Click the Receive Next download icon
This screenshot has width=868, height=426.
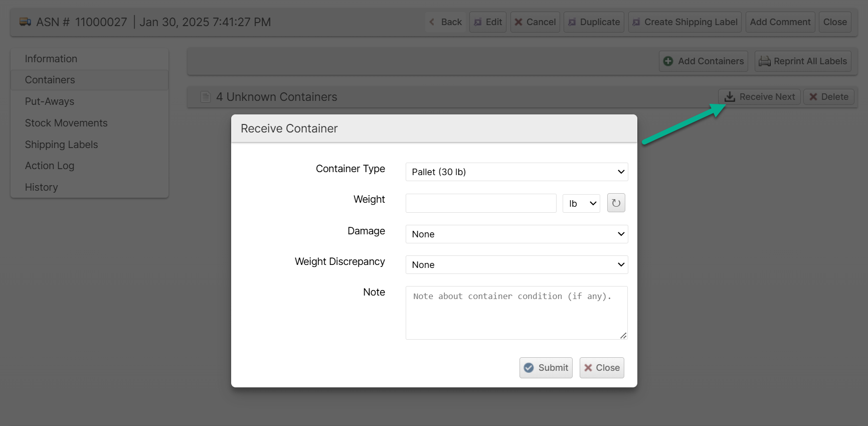(x=730, y=97)
